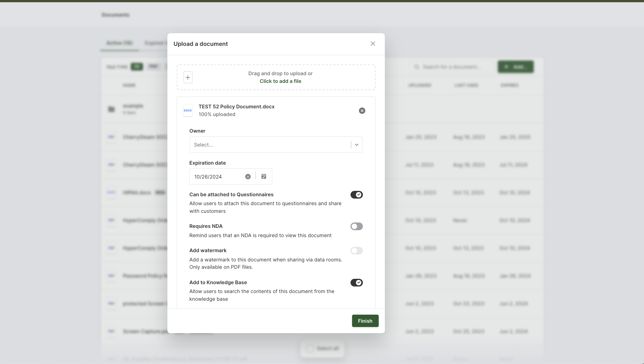Disable Can be attached to Questionnaires toggle
Viewport: 644px width, 364px height.
(357, 195)
